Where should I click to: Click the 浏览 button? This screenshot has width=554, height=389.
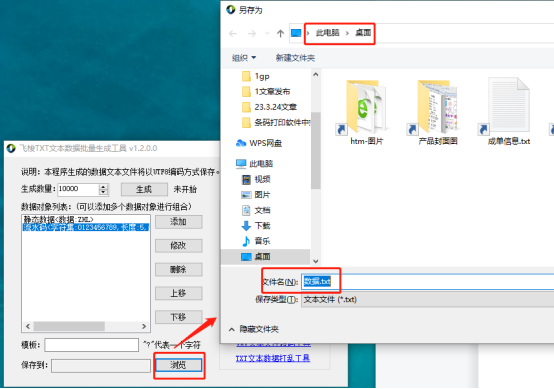[x=178, y=365]
